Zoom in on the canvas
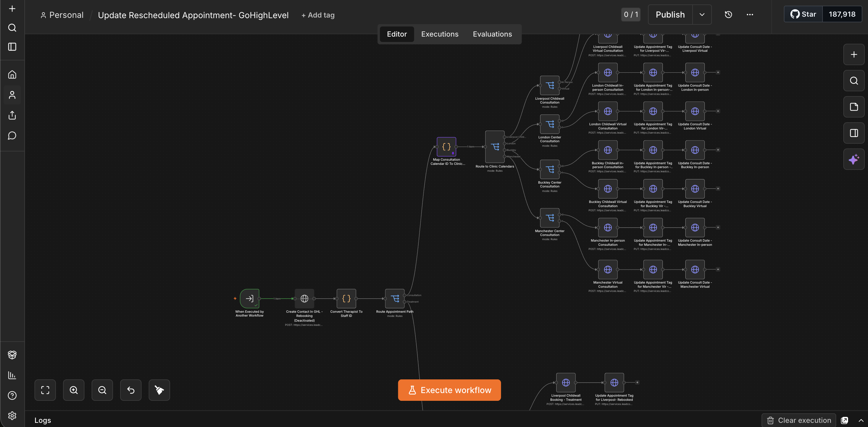This screenshot has height=427, width=868. pyautogui.click(x=74, y=390)
